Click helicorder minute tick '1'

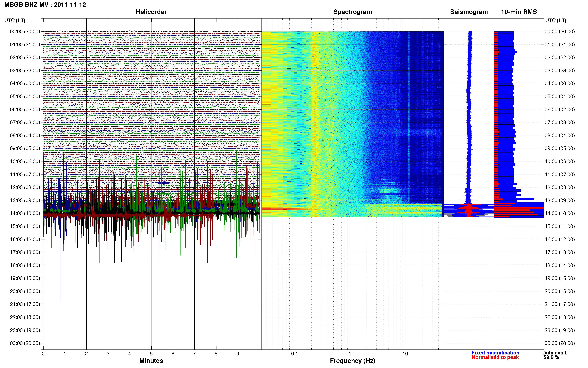click(x=65, y=354)
